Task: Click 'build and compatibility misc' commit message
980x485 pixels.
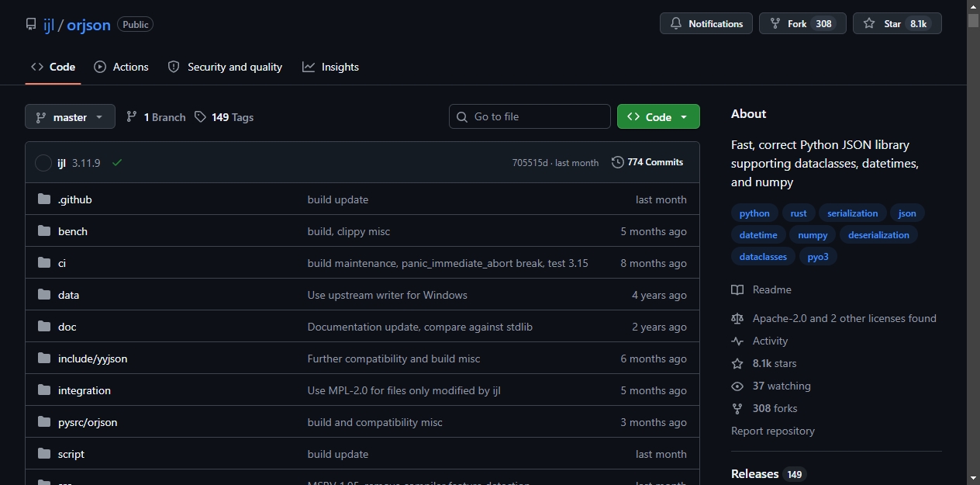Action: point(375,422)
